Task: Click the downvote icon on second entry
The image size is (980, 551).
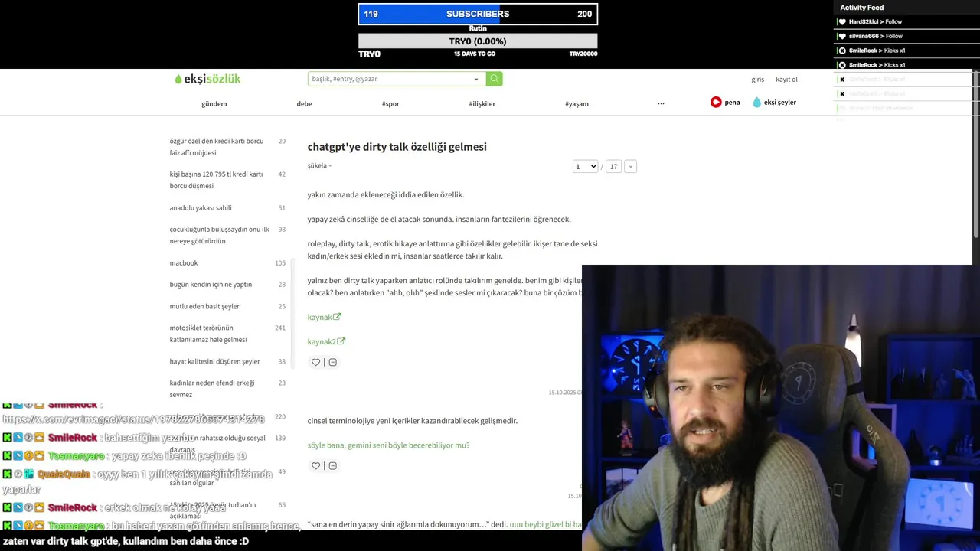Action: click(332, 465)
